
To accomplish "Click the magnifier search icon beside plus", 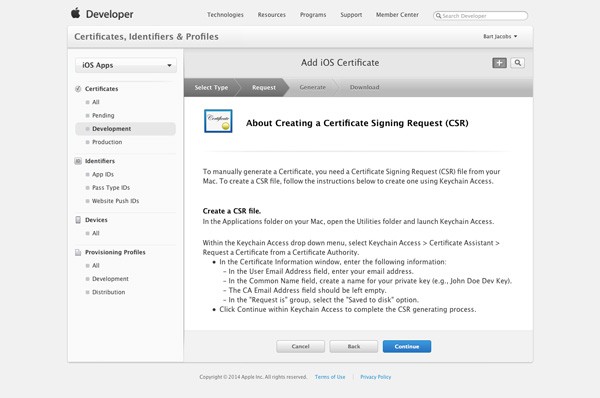I will pos(517,63).
